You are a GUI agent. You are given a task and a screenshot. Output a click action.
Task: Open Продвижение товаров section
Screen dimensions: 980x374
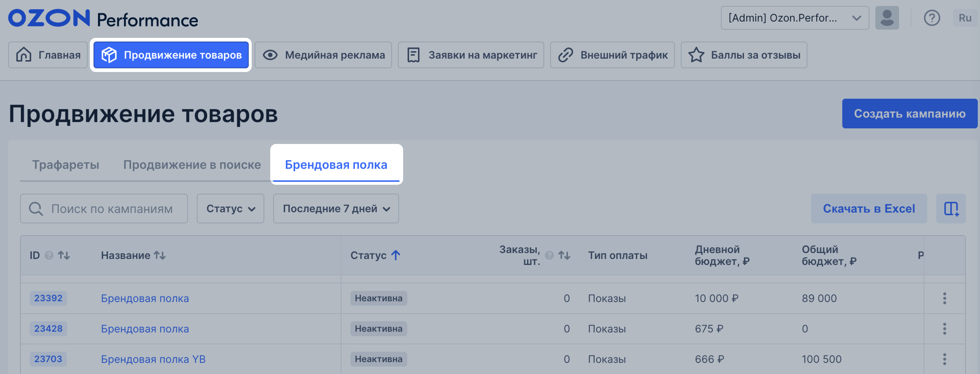[171, 55]
